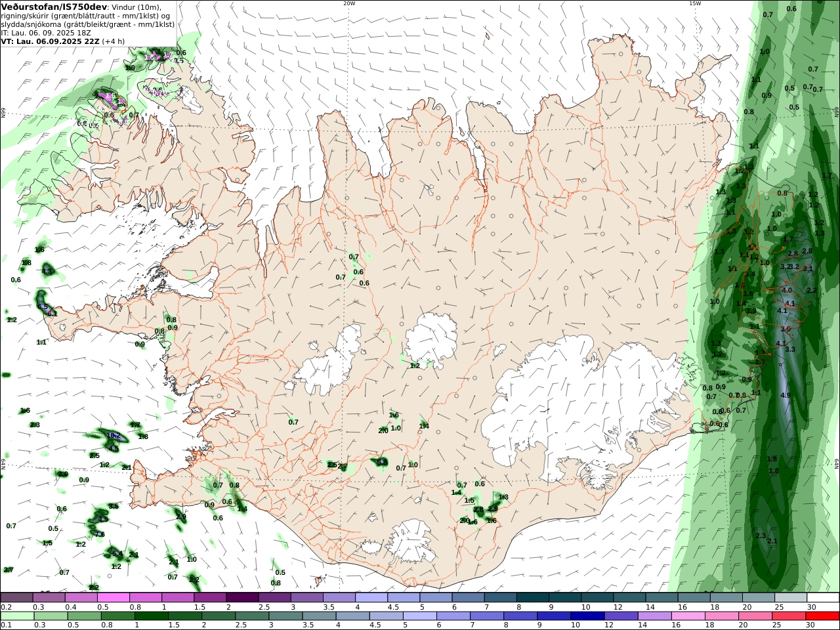Image resolution: width=840 pixels, height=630 pixels.
Task: Pick the upper legend swatch between 0.2 and 0.3
Action: pos(16,597)
